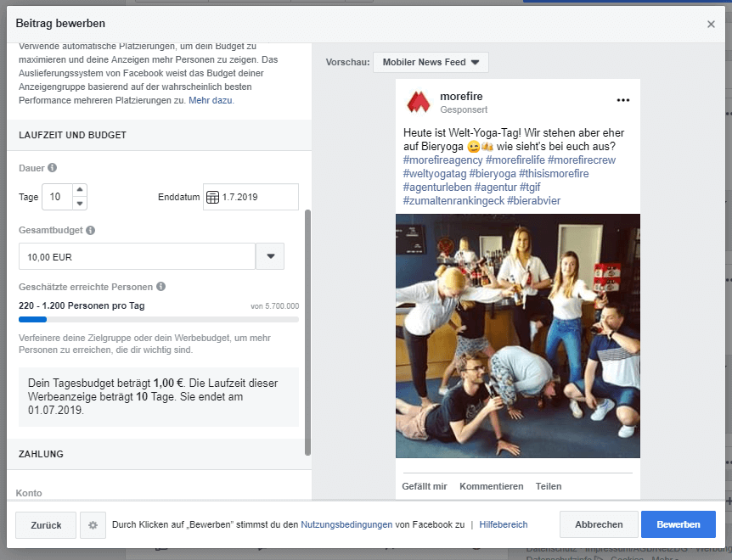
Task: Click the Abbrechen button
Action: point(599,524)
